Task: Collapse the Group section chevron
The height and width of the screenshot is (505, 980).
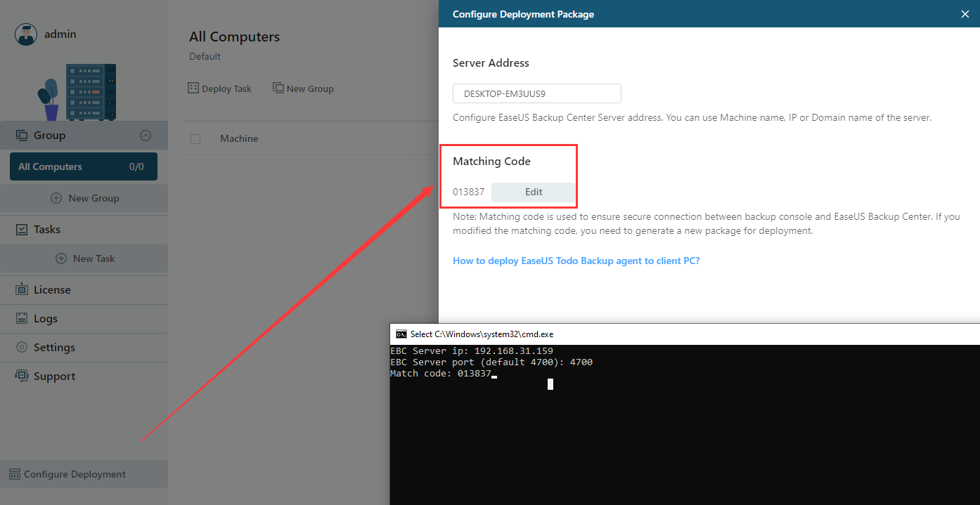Action: tap(146, 136)
